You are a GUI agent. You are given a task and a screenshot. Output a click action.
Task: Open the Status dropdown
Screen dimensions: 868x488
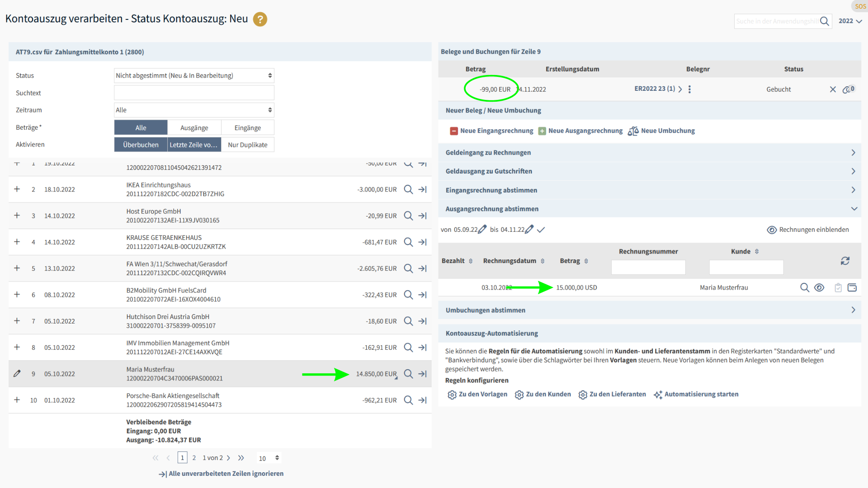(x=194, y=75)
